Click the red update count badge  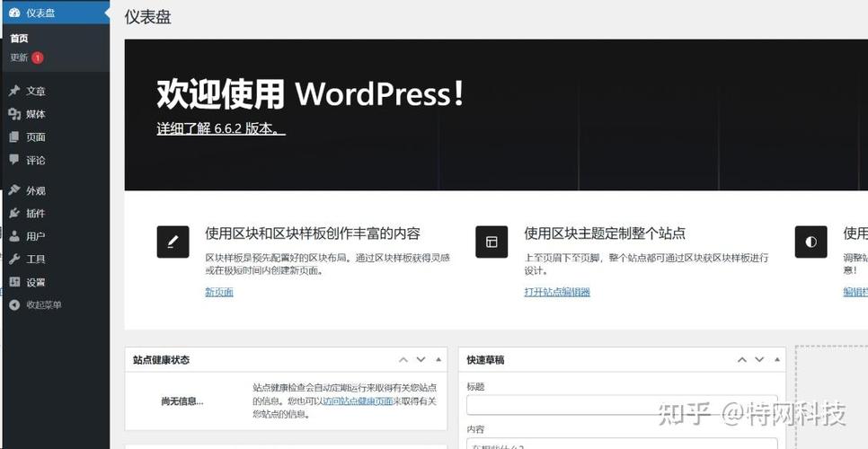coord(37,57)
